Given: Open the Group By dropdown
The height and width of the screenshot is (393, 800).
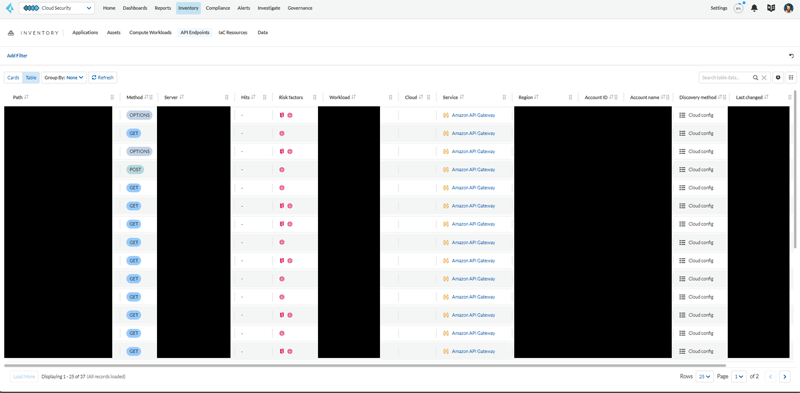Looking at the screenshot, I should tap(64, 78).
